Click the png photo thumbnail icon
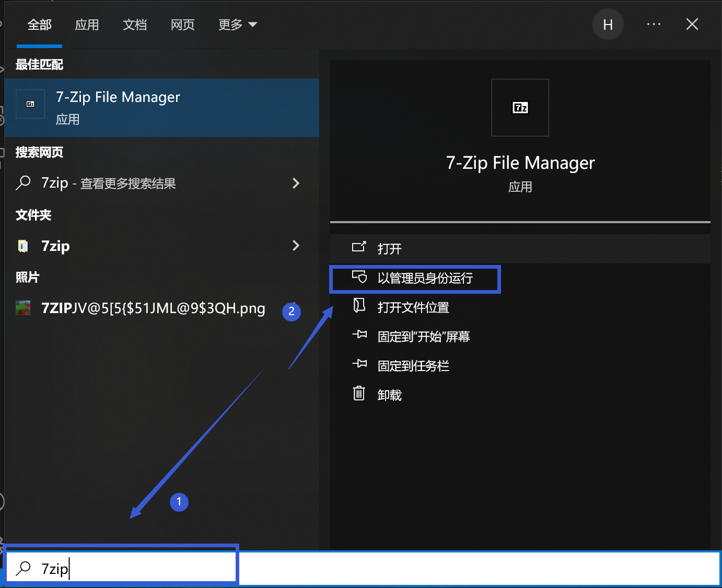The width and height of the screenshot is (722, 588). (x=23, y=308)
